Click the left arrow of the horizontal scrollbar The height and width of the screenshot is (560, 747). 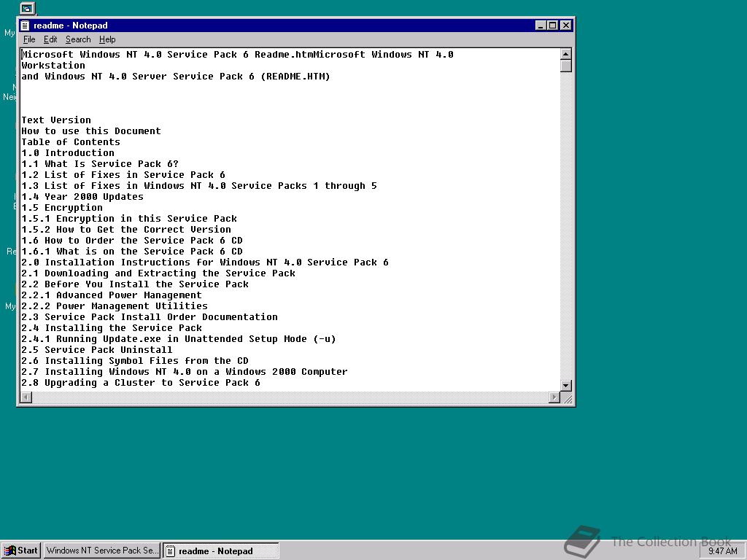coord(26,397)
